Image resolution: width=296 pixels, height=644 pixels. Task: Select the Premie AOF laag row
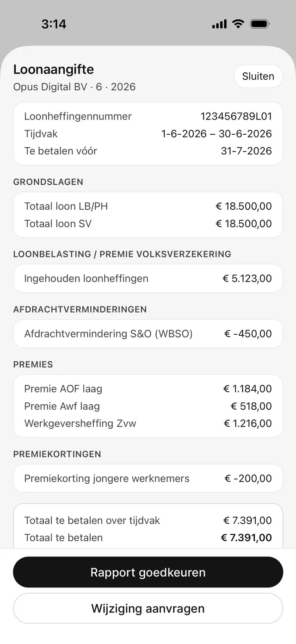148,388
